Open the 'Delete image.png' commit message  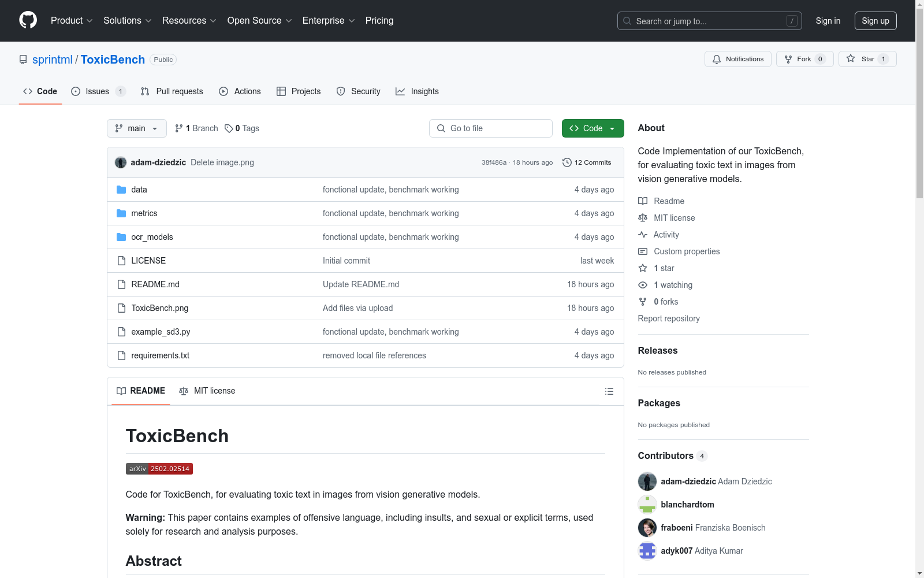(222, 162)
